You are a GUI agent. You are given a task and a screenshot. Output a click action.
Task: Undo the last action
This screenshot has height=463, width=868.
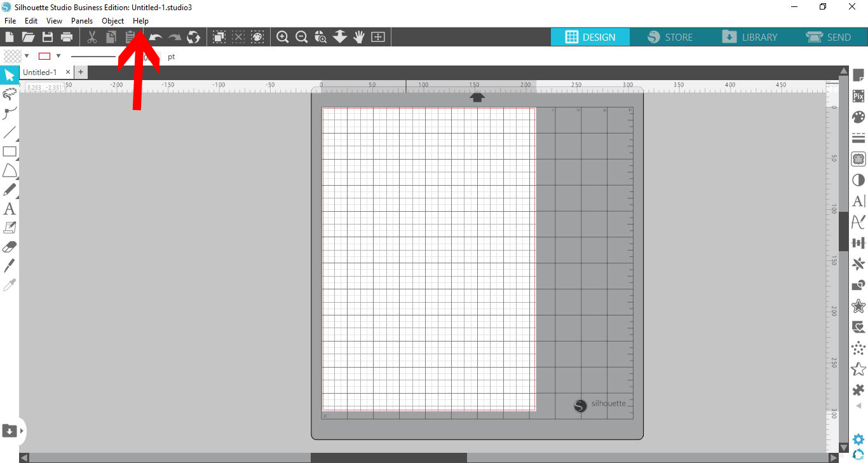tap(156, 38)
